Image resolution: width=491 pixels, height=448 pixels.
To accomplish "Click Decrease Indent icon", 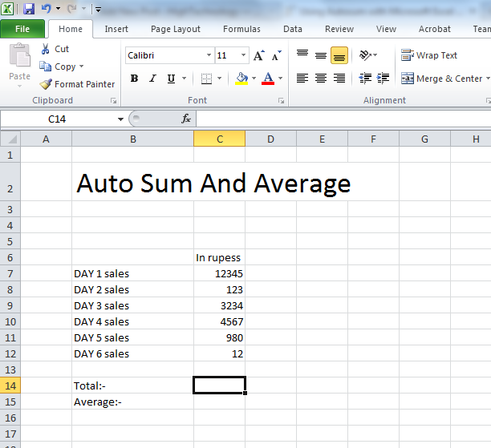I will [x=365, y=79].
